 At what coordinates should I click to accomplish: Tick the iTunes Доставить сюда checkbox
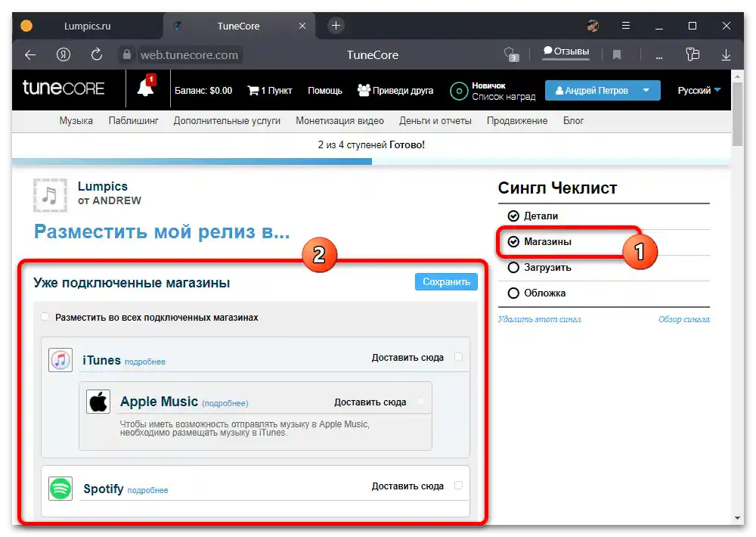tap(459, 357)
